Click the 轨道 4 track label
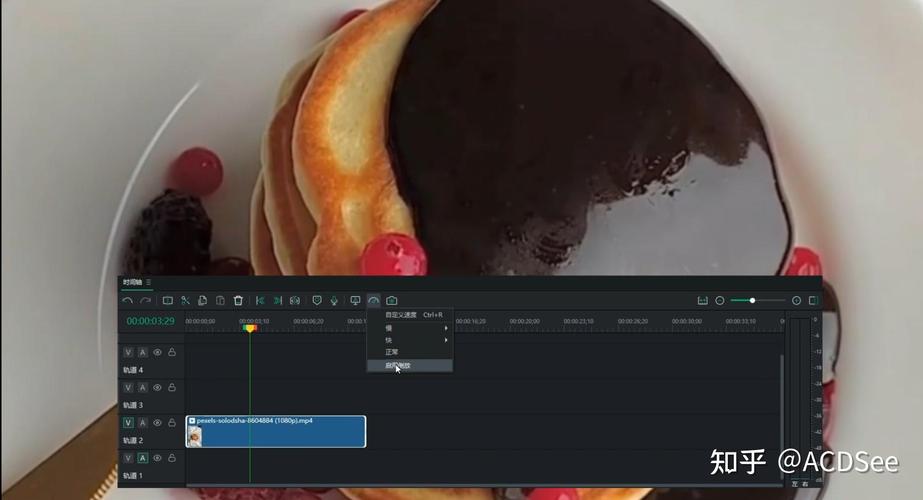This screenshot has height=500, width=923. click(x=133, y=370)
